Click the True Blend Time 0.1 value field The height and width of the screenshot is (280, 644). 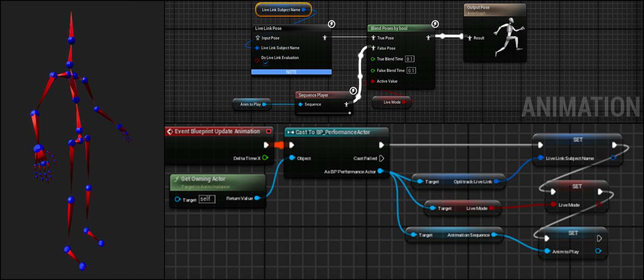tap(410, 58)
